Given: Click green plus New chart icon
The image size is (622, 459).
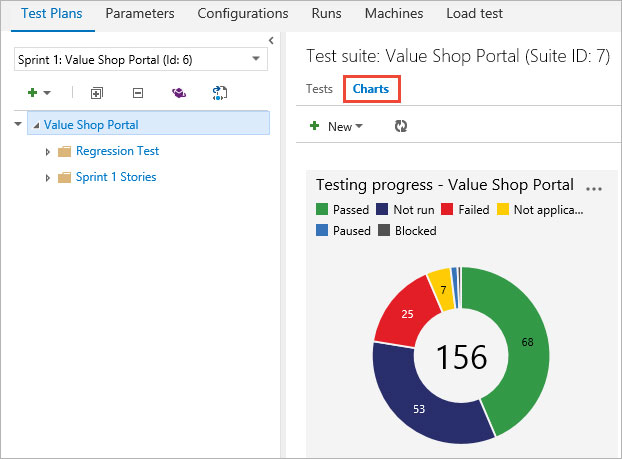Looking at the screenshot, I should (x=315, y=126).
